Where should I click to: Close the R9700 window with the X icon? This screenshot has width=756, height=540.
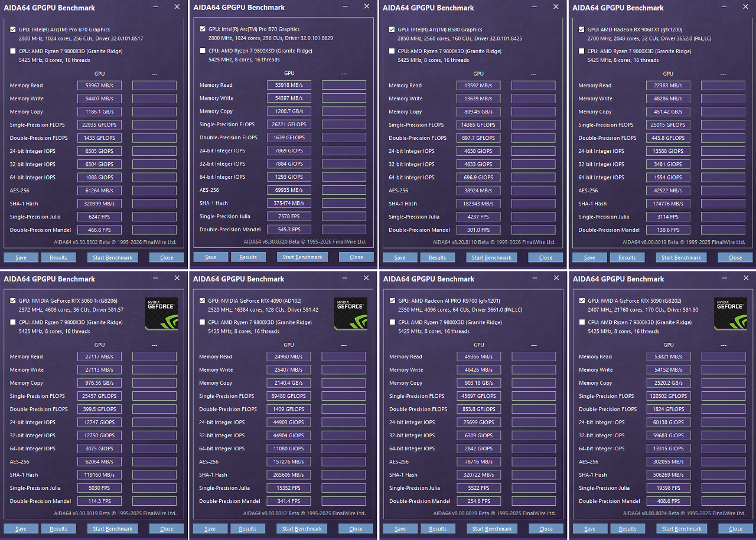(x=556, y=278)
